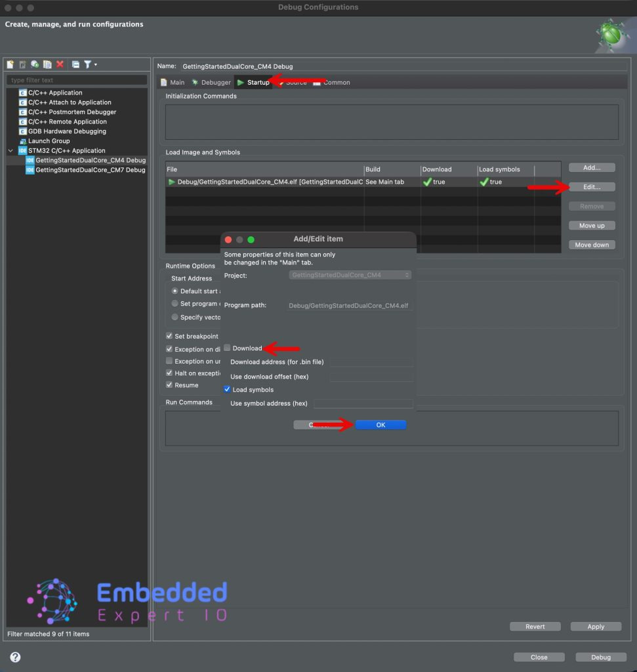637x672 pixels.
Task: Click the Close button at bottom
Action: [x=539, y=658]
